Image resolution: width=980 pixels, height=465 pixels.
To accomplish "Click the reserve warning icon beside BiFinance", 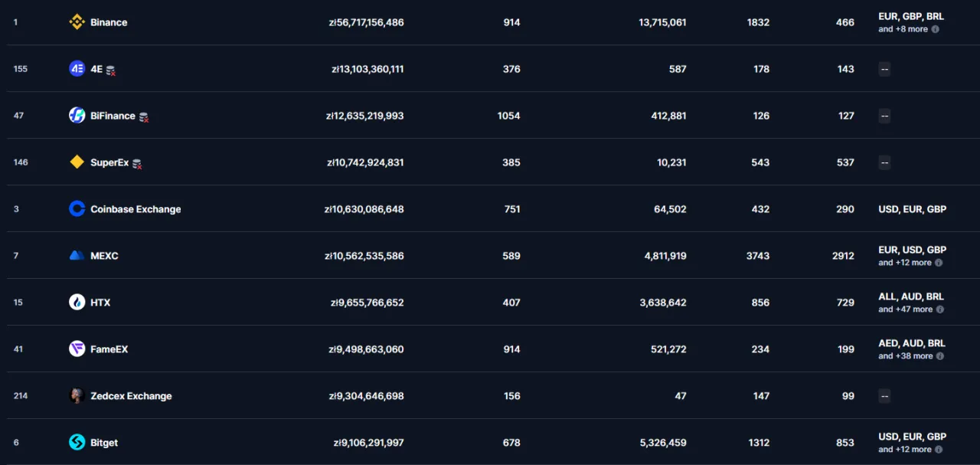I will pos(143,117).
